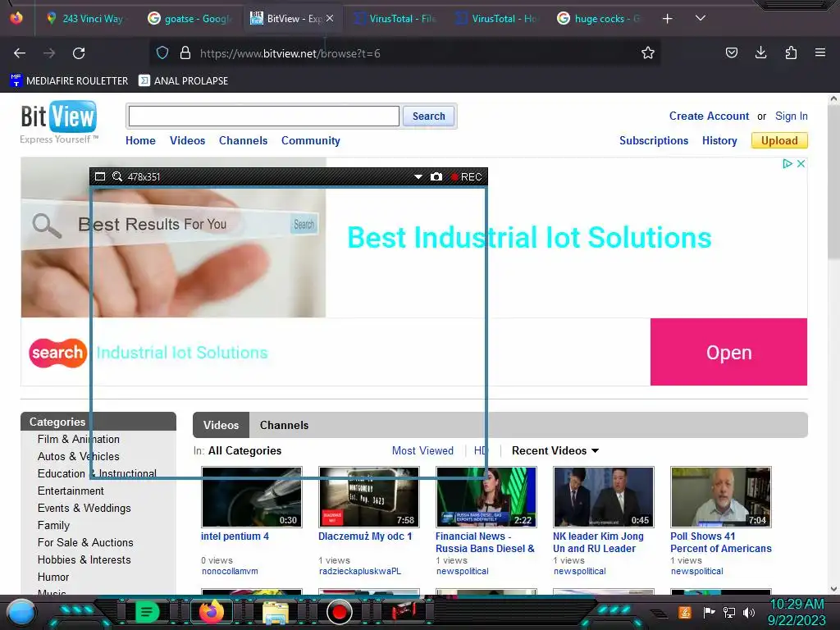Select Entertainment category
Image resolution: width=840 pixels, height=630 pixels.
point(71,491)
